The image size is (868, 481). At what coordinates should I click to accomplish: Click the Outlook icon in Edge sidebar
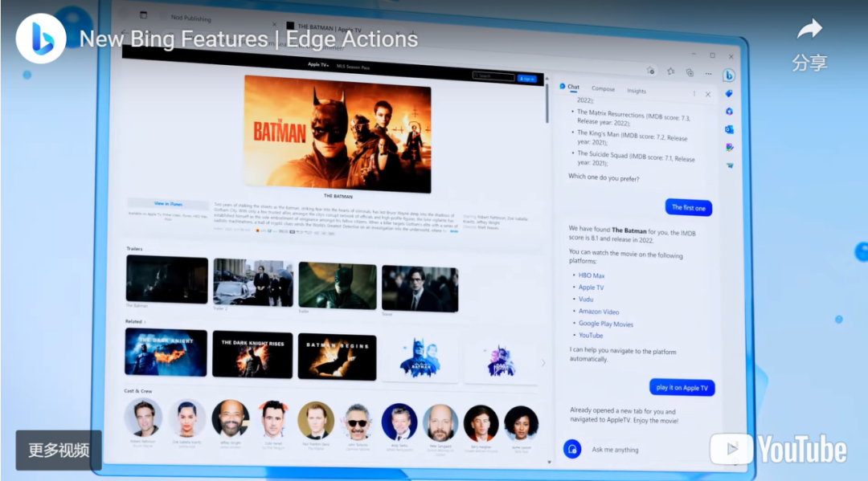click(x=729, y=129)
